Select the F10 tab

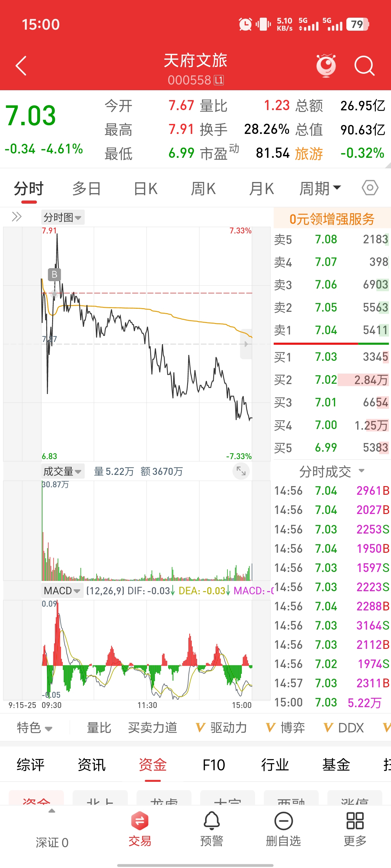click(214, 765)
